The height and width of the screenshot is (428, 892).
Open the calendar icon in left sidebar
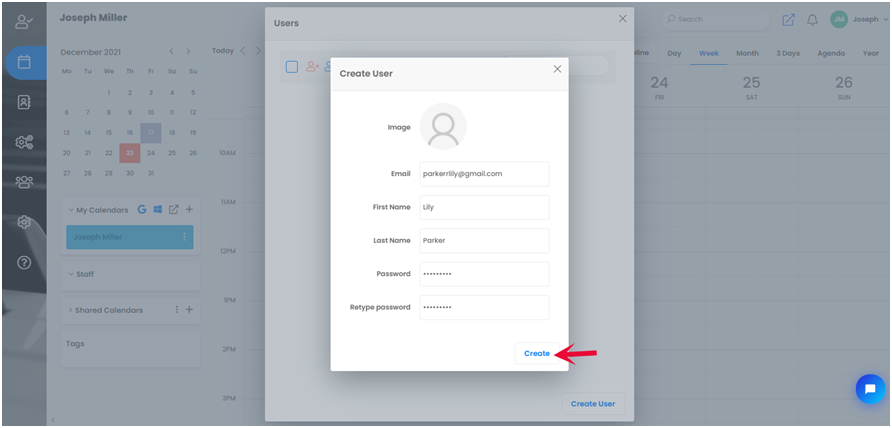tap(24, 62)
